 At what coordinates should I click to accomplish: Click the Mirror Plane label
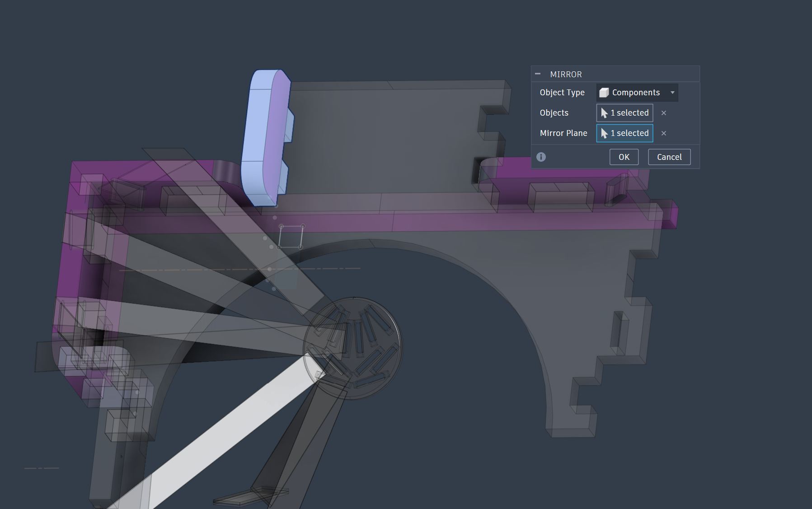click(563, 133)
